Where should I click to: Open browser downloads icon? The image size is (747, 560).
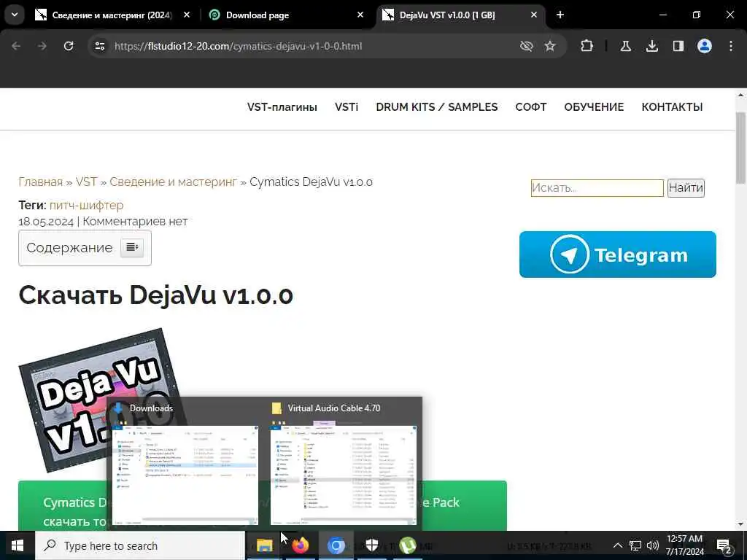651,46
